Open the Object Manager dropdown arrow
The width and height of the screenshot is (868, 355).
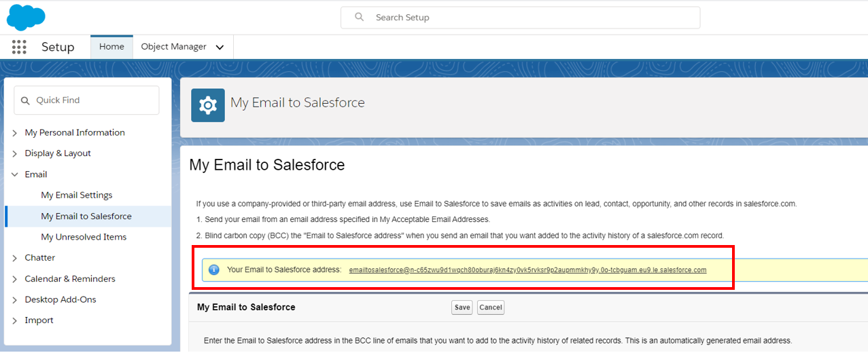(220, 48)
